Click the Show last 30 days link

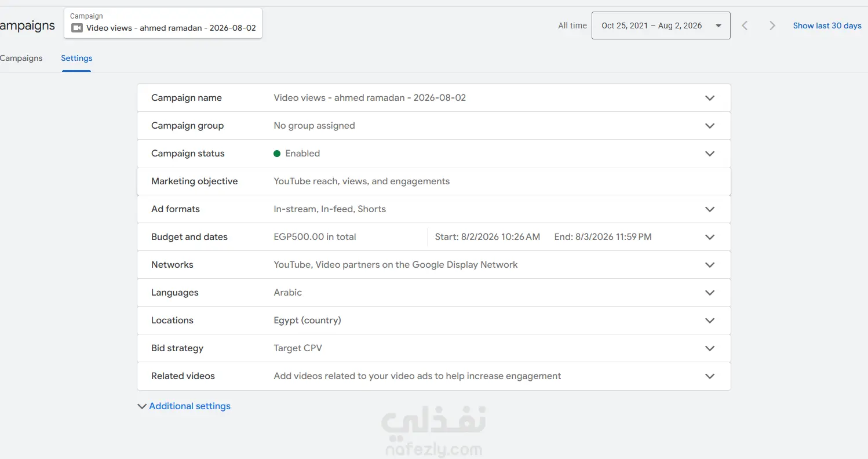(827, 25)
